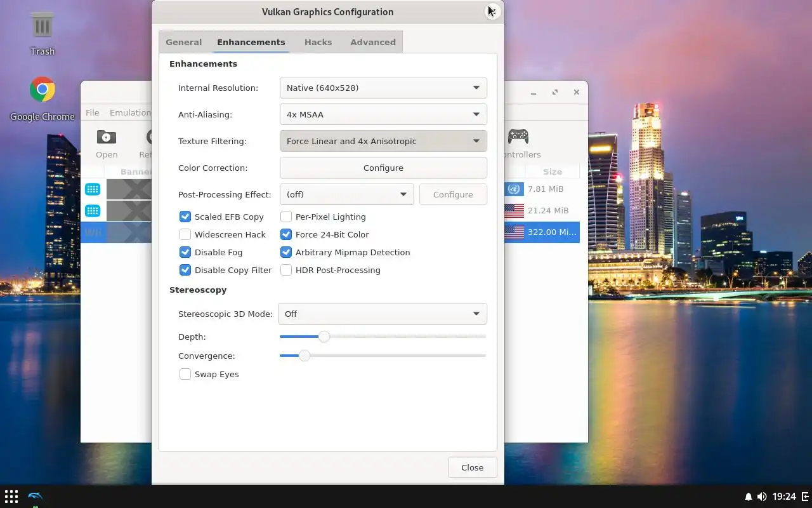Open the Stereoscopic 3D Mode dropdown
Image resolution: width=812 pixels, height=508 pixels.
click(x=383, y=314)
